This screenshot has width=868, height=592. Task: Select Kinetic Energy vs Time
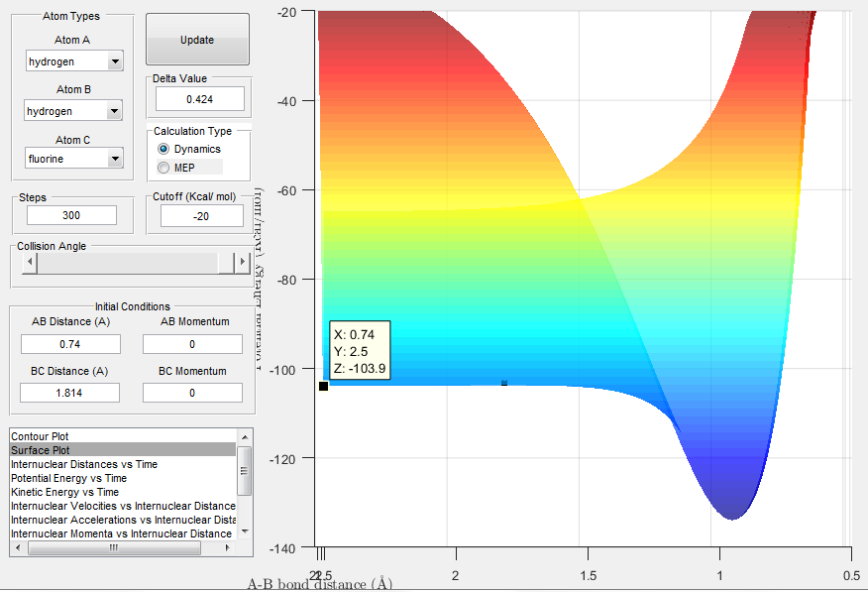coord(124,492)
